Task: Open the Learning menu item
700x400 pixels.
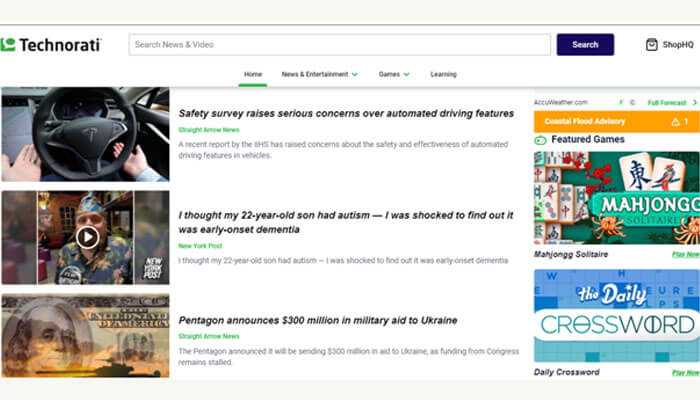Action: (x=443, y=74)
